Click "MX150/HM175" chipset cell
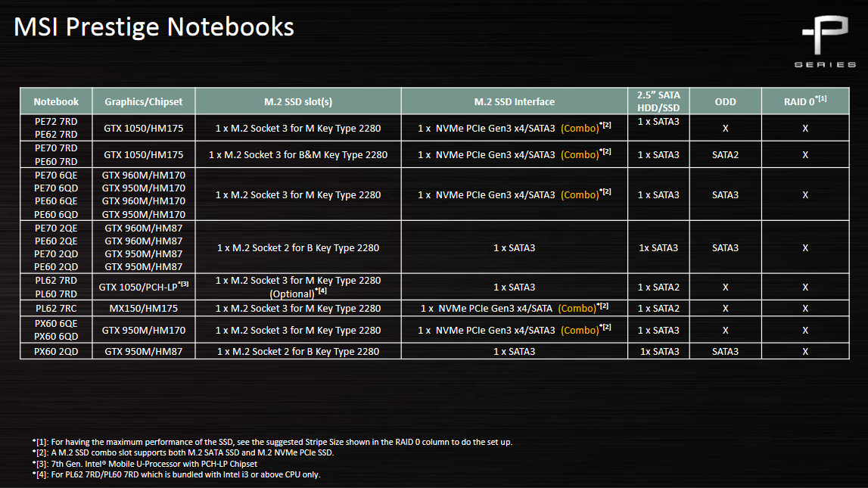The width and height of the screenshot is (868, 488). click(x=143, y=308)
